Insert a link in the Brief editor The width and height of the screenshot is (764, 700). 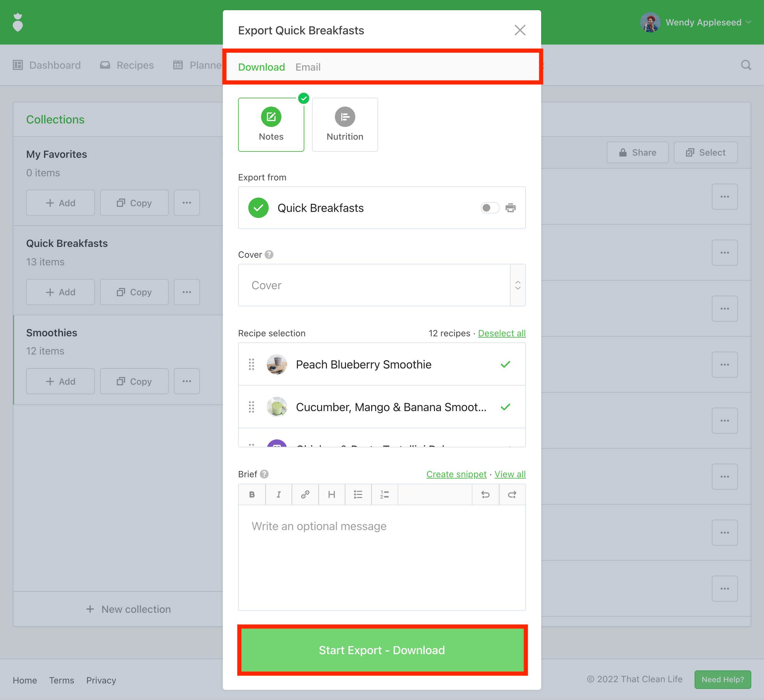[x=305, y=494]
